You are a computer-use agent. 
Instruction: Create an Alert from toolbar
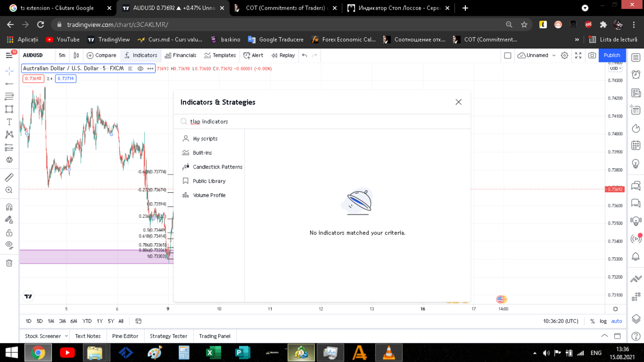pyautogui.click(x=253, y=55)
